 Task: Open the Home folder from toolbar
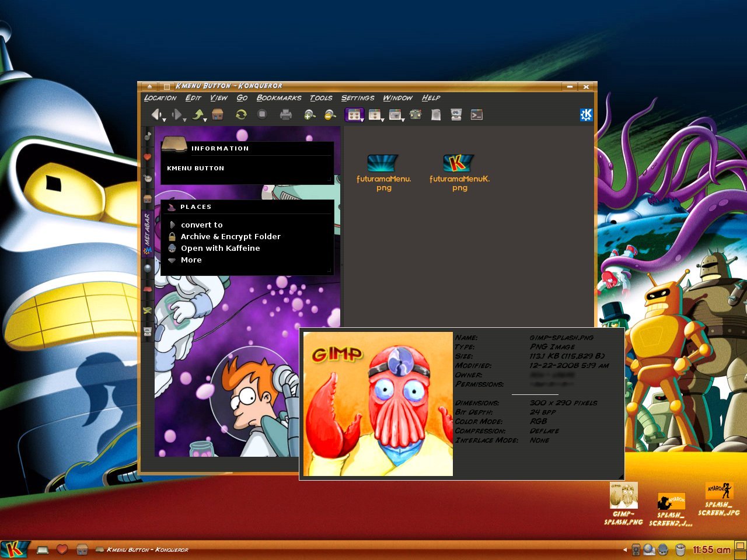(218, 114)
